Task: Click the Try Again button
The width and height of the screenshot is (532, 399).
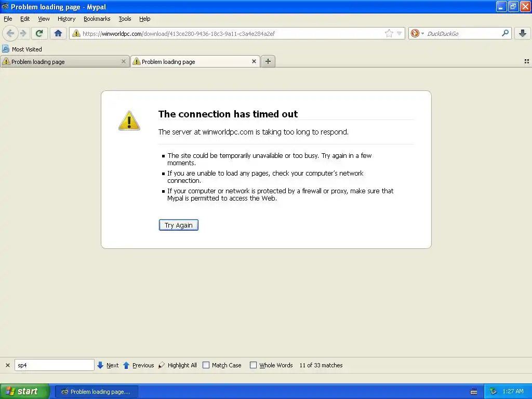Action: pos(179,225)
